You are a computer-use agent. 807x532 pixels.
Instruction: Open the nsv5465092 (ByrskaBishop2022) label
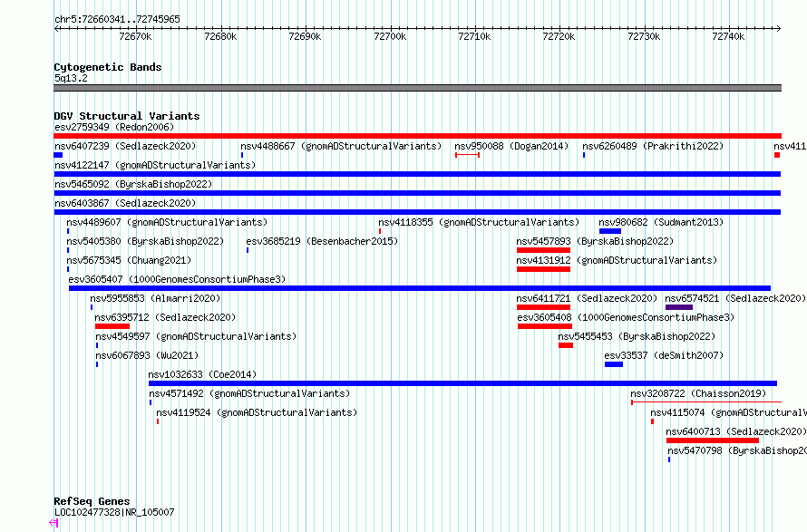pos(133,184)
